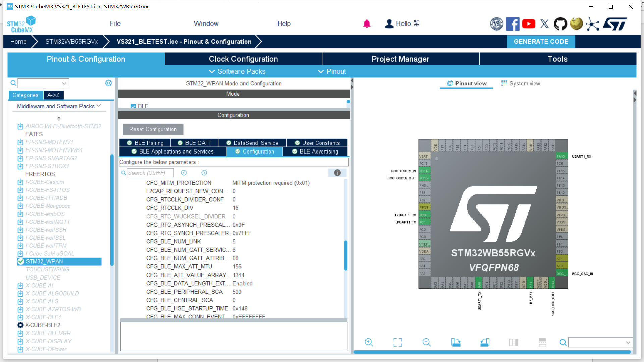This screenshot has width=644, height=362.
Task: Click the ST GitHub icon
Action: [560, 24]
